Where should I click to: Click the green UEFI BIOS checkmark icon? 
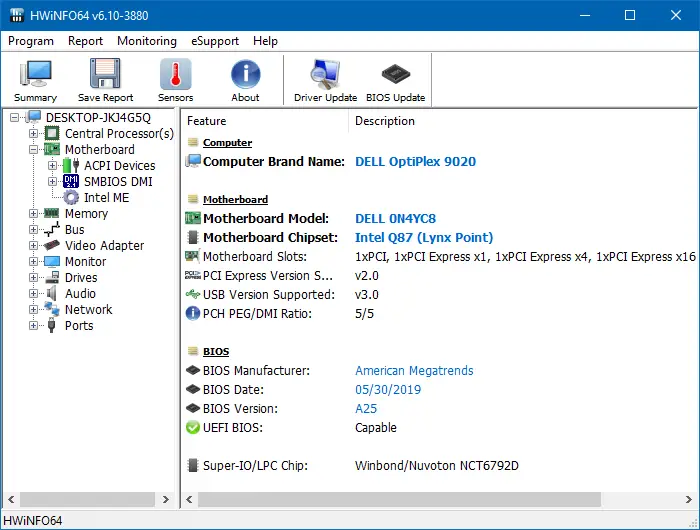[193, 427]
